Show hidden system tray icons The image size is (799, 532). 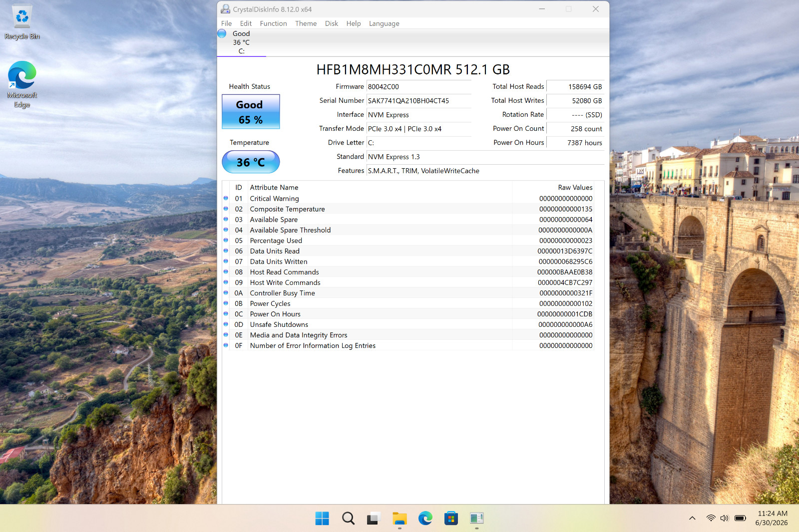pyautogui.click(x=692, y=518)
